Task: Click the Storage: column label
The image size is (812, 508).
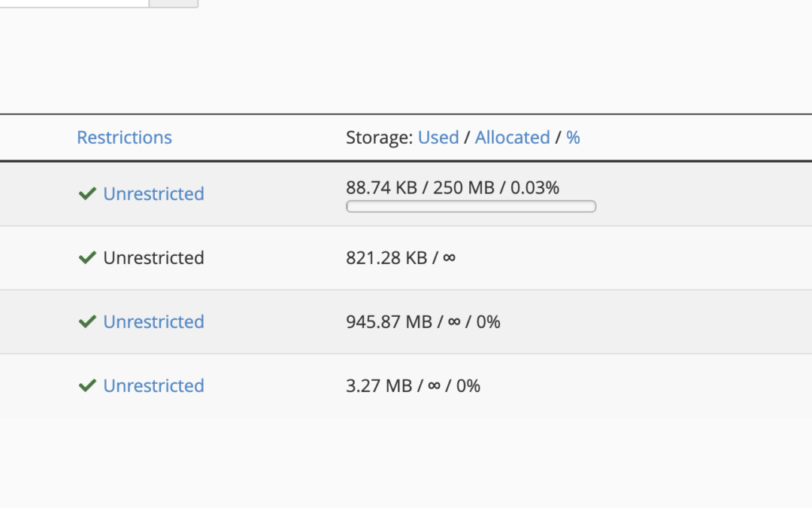Action: 379,138
